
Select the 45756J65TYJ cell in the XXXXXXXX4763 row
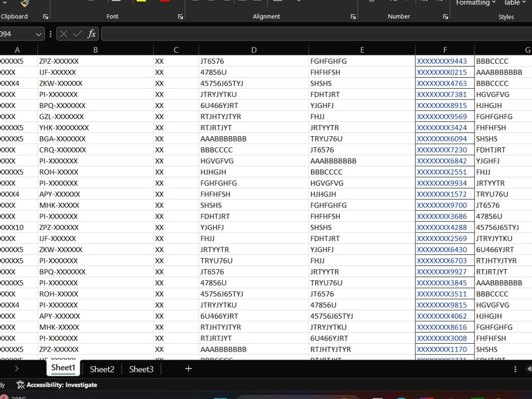point(254,83)
